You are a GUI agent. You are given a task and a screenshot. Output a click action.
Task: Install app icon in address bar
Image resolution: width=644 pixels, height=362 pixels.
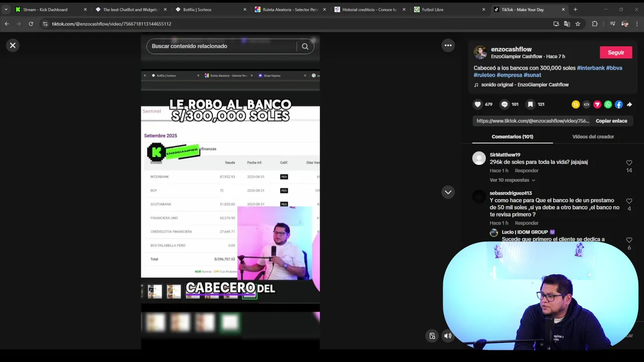[556, 24]
